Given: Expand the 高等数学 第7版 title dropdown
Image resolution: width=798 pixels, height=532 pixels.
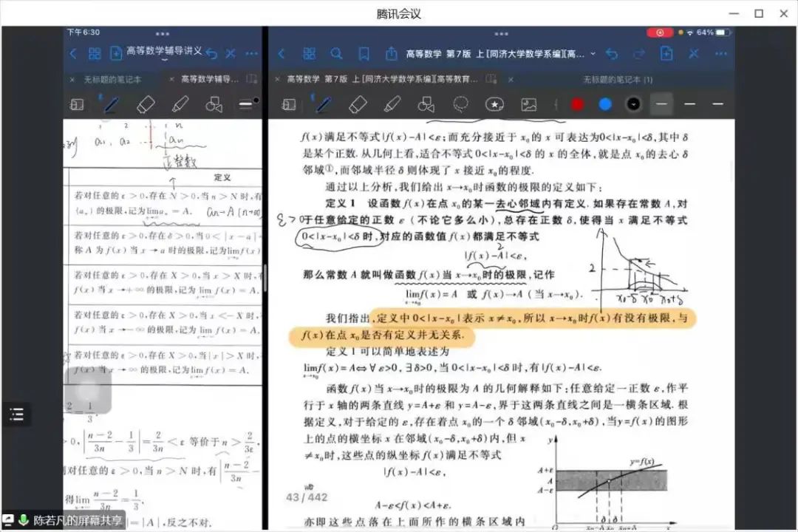Looking at the screenshot, I should click(593, 54).
